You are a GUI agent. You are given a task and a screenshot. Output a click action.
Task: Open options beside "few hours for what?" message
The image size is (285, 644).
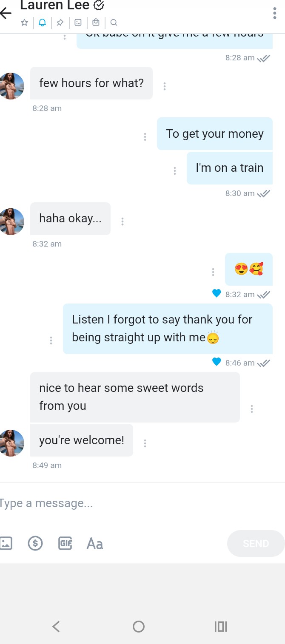(x=165, y=86)
